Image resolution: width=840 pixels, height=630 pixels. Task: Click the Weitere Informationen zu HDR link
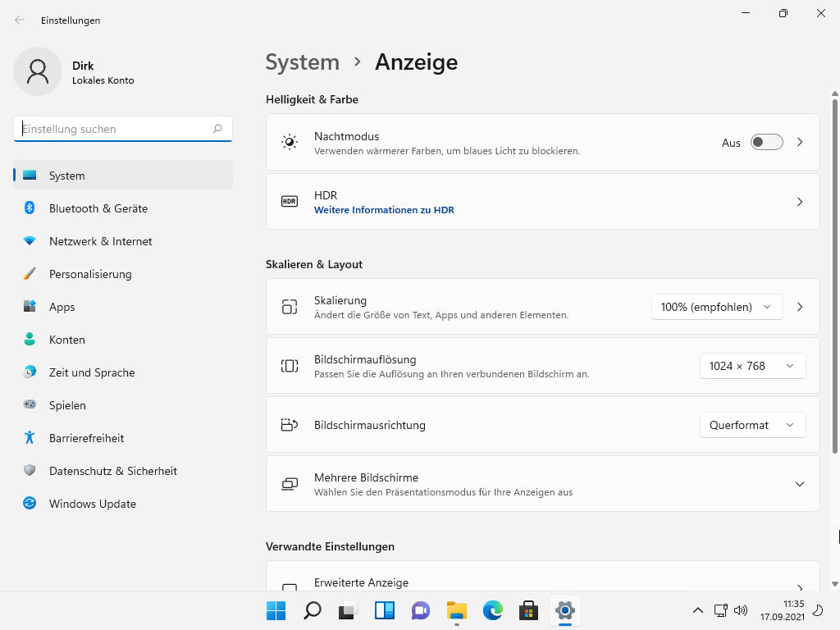tap(384, 210)
